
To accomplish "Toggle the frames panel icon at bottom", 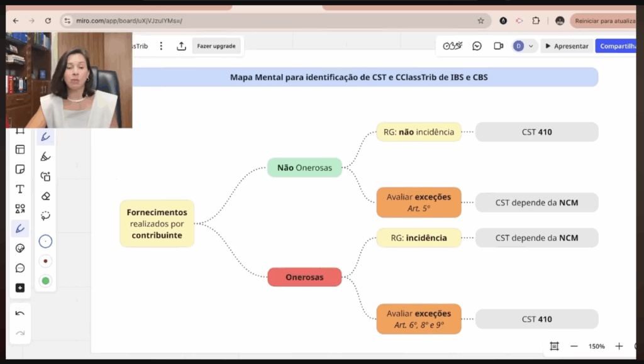I will pyautogui.click(x=554, y=346).
